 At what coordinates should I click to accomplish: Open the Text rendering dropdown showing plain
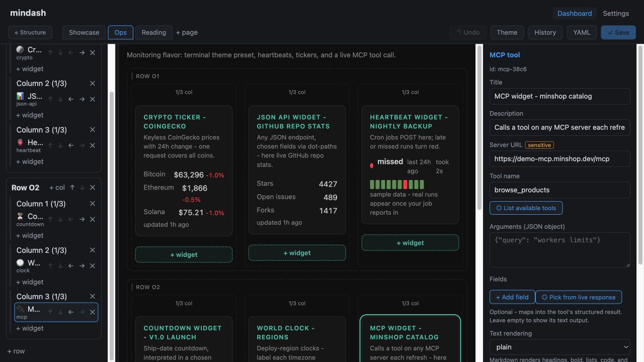pos(560,347)
